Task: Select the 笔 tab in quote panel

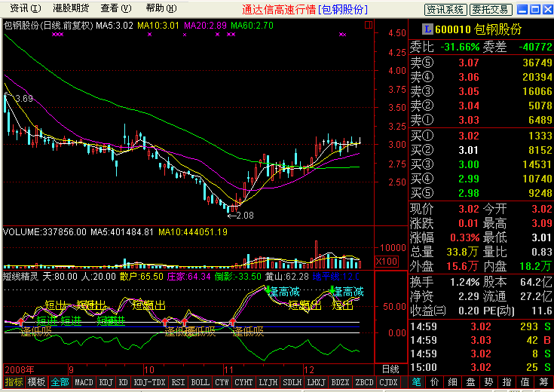Action: click(x=417, y=382)
